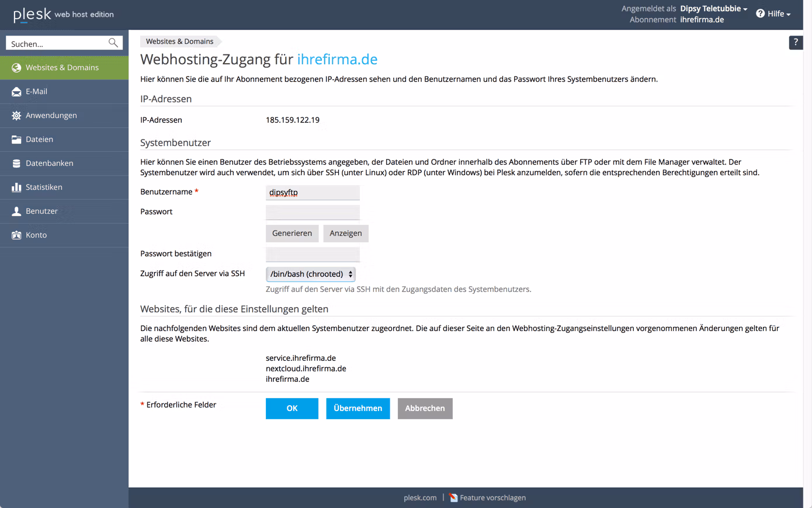812x508 pixels.
Task: Open Dateien using the folder icon
Action: click(16, 139)
